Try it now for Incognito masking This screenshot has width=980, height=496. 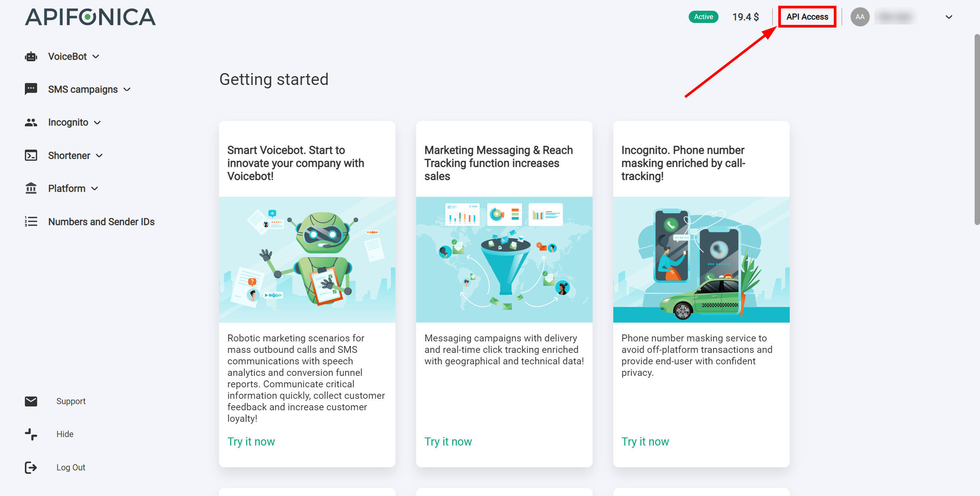(x=645, y=442)
